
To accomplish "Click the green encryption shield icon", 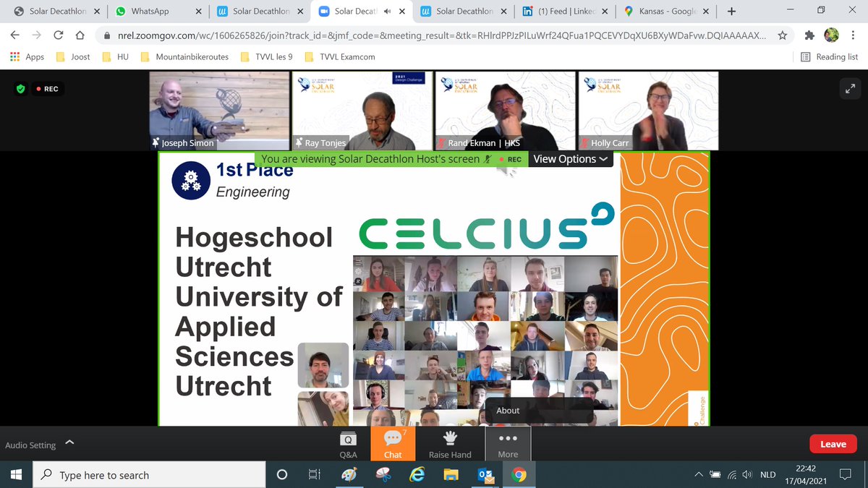I will tap(21, 89).
